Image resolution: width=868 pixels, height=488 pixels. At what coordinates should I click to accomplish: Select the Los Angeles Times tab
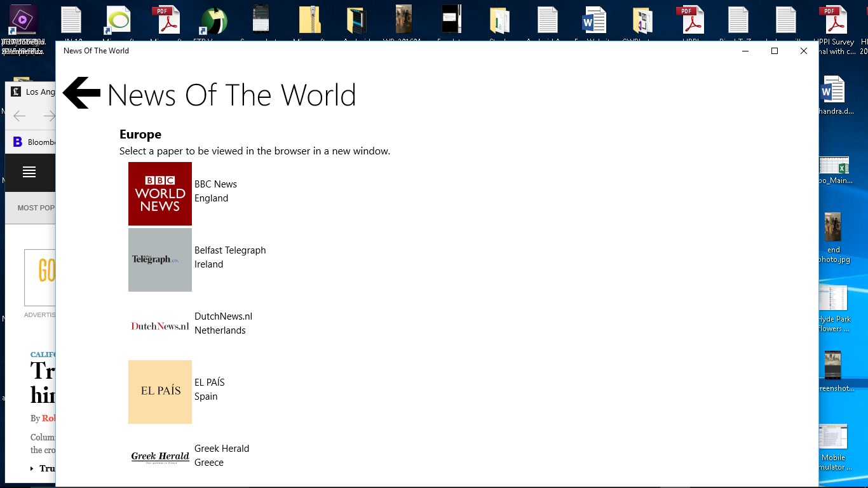click(x=35, y=91)
